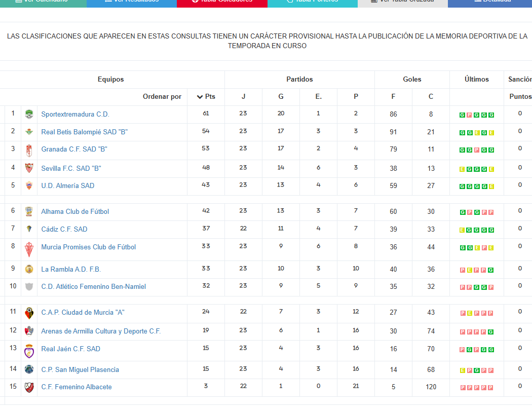Screen dimensions: 532x410
Task: Click Real Betis's 91 goals-for value
Action: 393,132
